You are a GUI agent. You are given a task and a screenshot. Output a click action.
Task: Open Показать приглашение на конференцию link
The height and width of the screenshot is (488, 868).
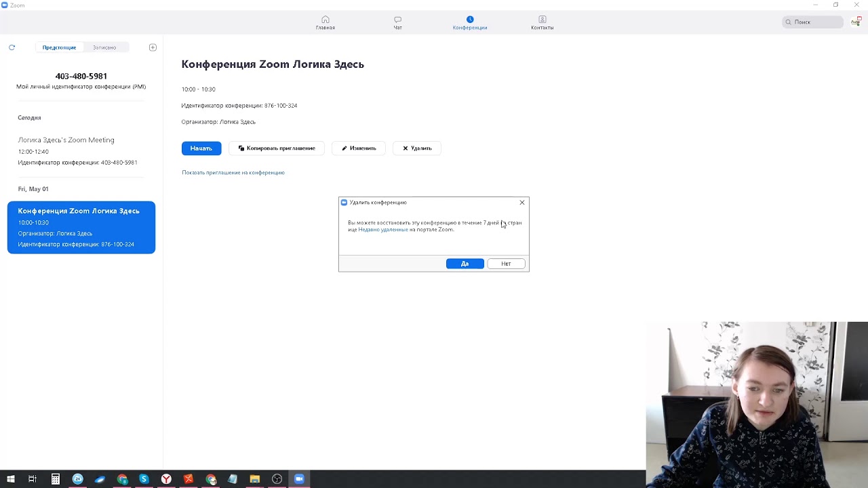[x=233, y=173]
